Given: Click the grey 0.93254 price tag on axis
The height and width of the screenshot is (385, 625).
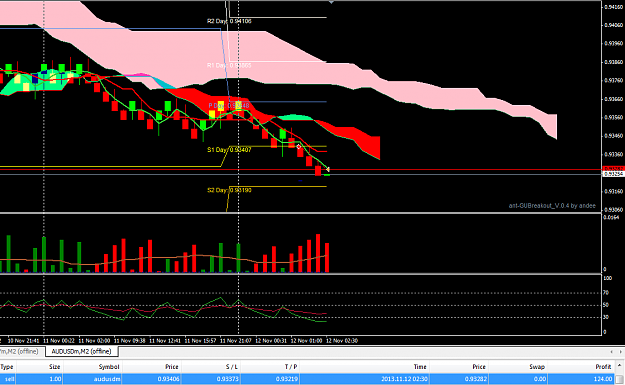Looking at the screenshot, I should (613, 174).
